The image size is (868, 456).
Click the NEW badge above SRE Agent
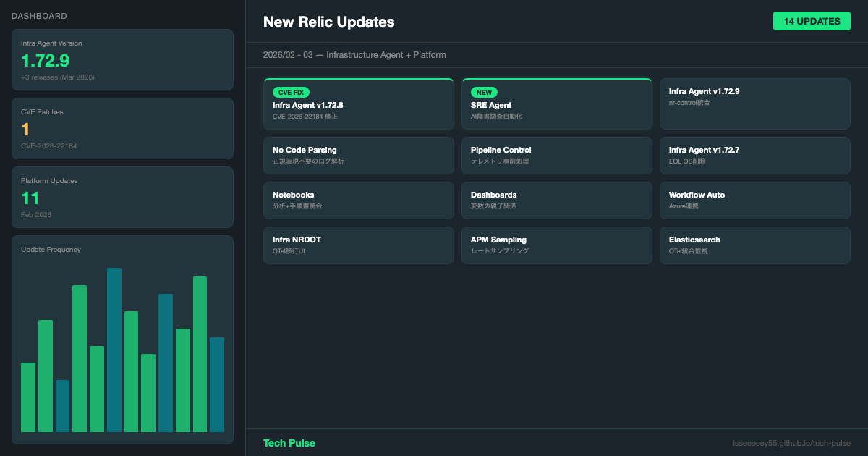(484, 93)
